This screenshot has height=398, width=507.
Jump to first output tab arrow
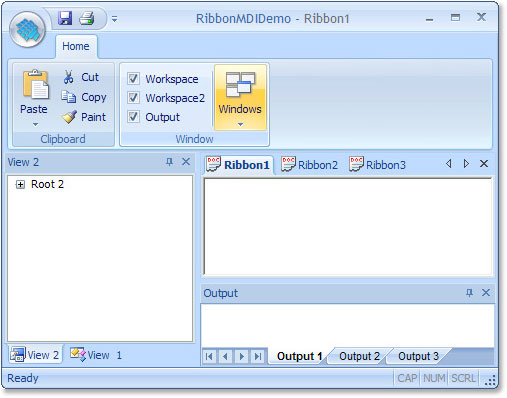(x=209, y=357)
